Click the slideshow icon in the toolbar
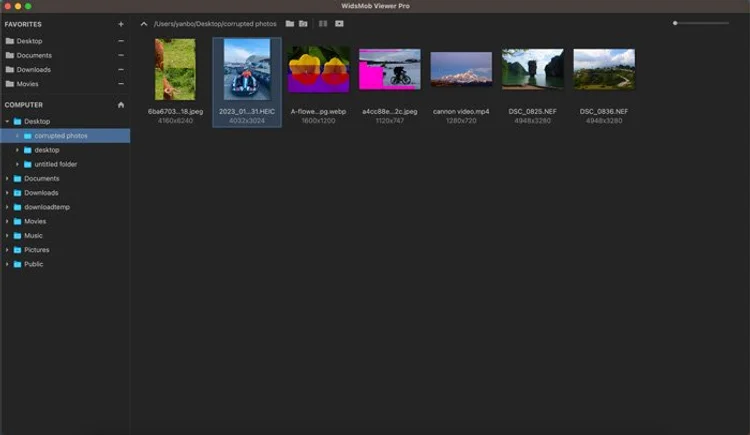The width and height of the screenshot is (750, 435). click(x=339, y=23)
